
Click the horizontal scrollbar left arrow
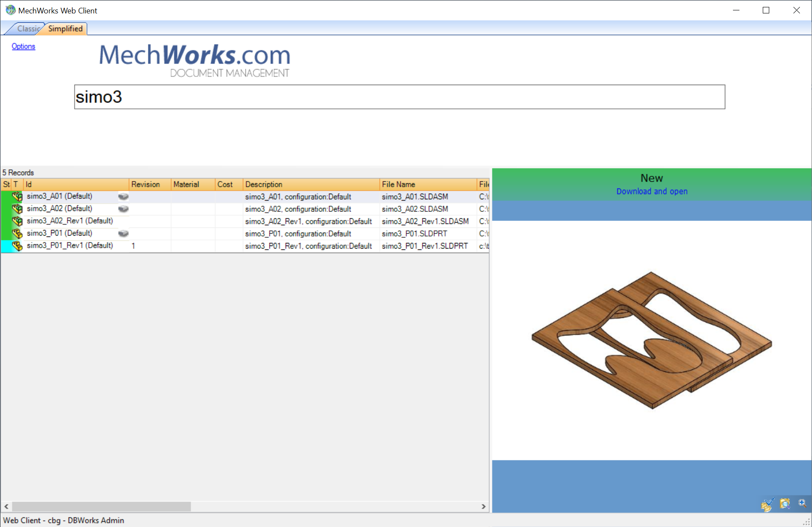(6, 506)
